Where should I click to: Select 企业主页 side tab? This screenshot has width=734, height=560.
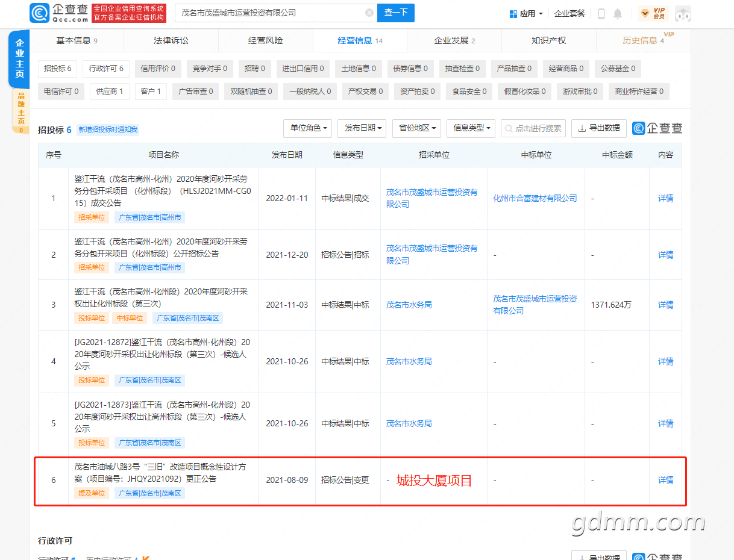click(x=20, y=58)
